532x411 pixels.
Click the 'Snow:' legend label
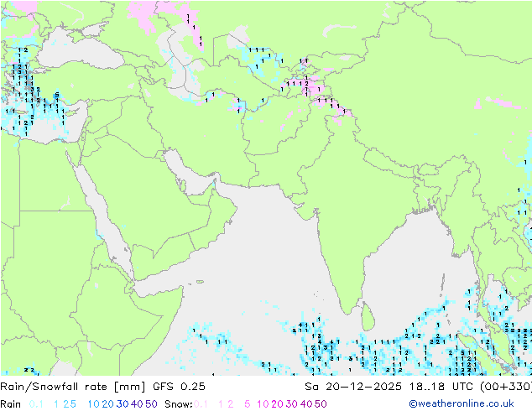179,404
